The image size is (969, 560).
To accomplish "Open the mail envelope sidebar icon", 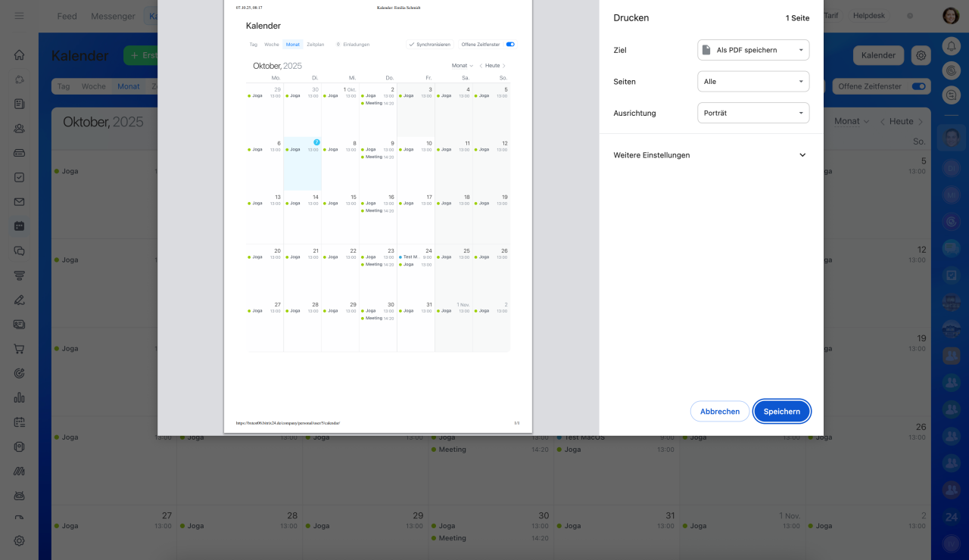I will pyautogui.click(x=20, y=201).
